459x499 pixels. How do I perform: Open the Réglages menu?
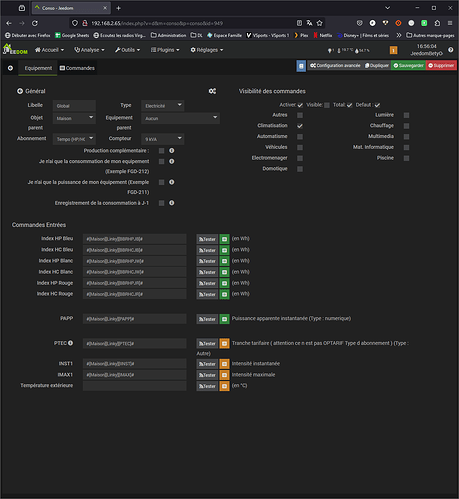coord(207,50)
